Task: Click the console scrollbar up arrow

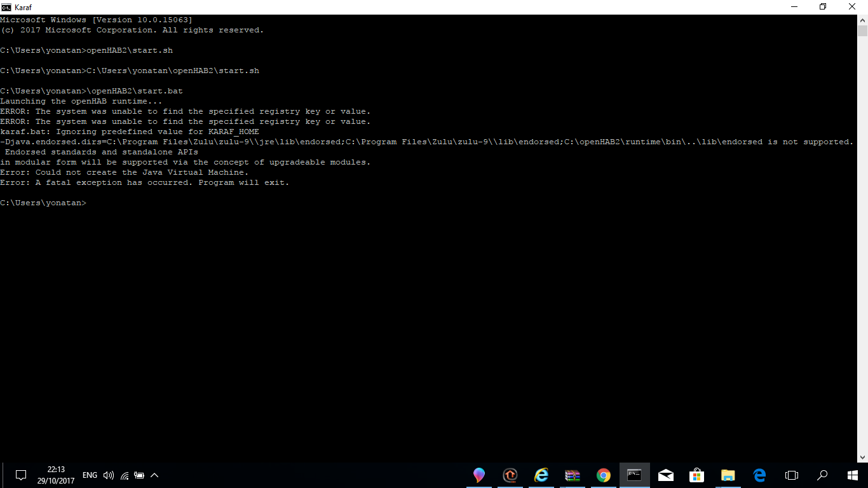Action: coord(862,20)
